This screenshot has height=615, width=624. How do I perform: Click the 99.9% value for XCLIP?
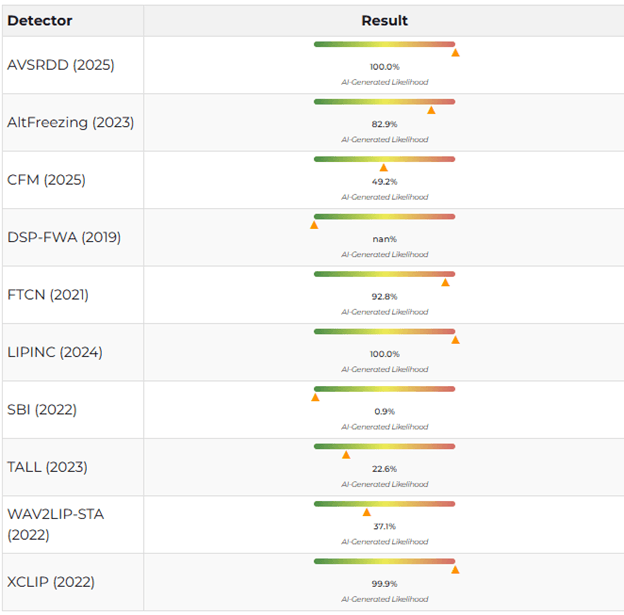click(384, 584)
